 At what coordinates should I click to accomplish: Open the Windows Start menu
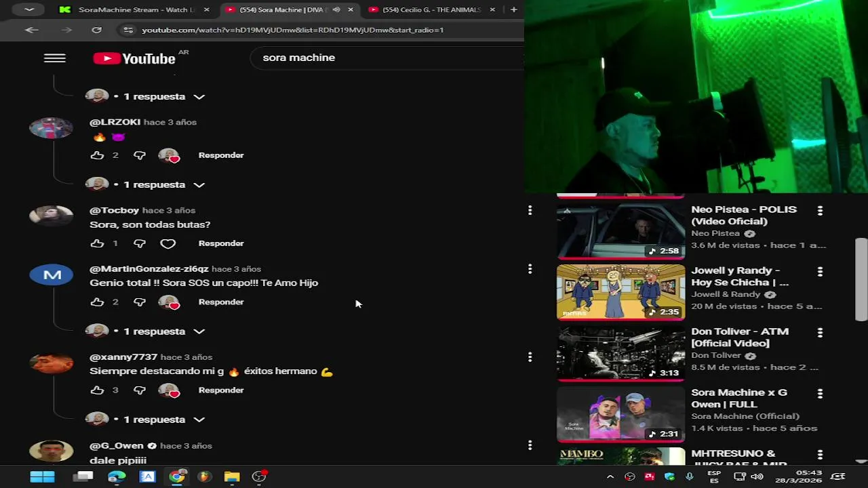(42, 476)
